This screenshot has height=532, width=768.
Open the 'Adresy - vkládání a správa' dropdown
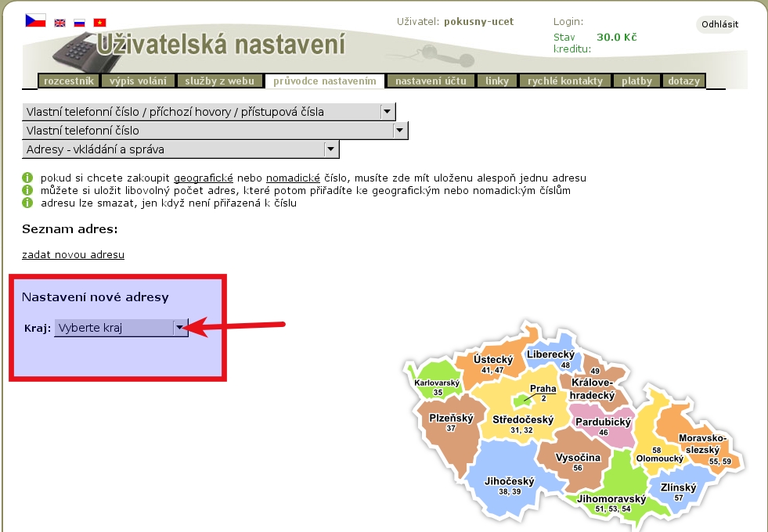(181, 149)
